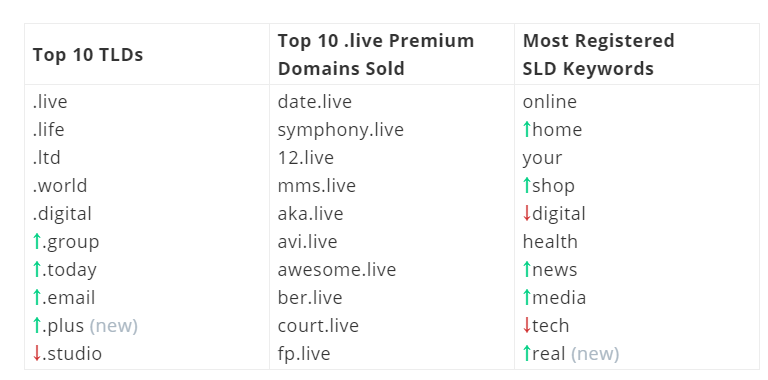
Task: Click the Most Registered SLD Keywords header
Action: pos(599,54)
